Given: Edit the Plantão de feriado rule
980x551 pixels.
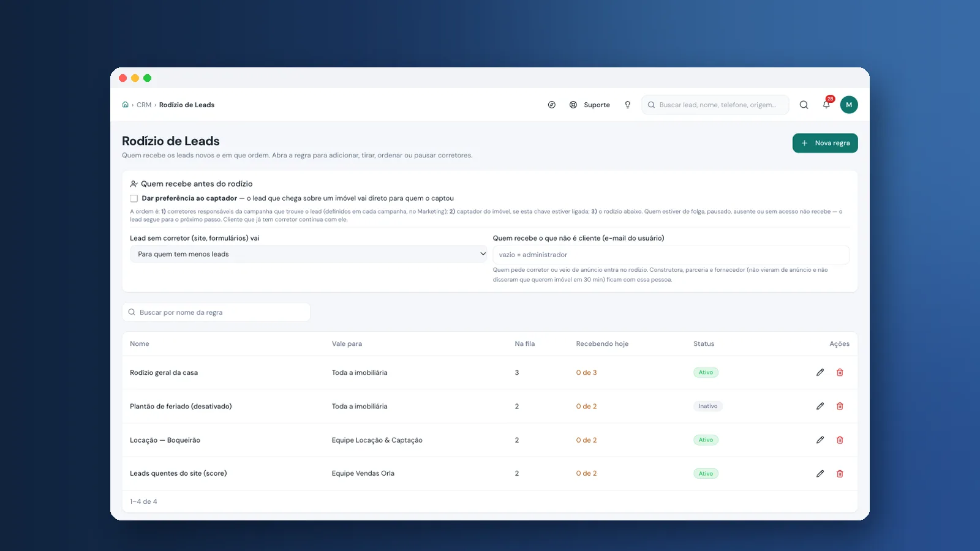Looking at the screenshot, I should coord(820,406).
